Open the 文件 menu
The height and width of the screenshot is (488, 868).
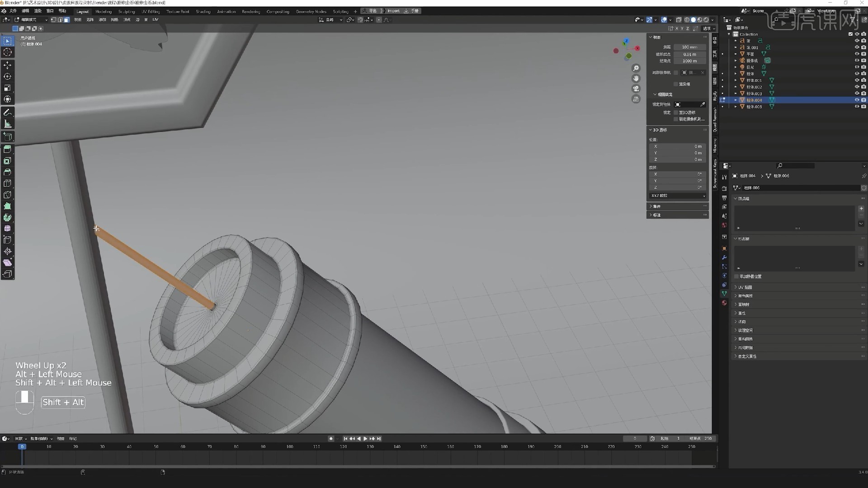click(13, 11)
